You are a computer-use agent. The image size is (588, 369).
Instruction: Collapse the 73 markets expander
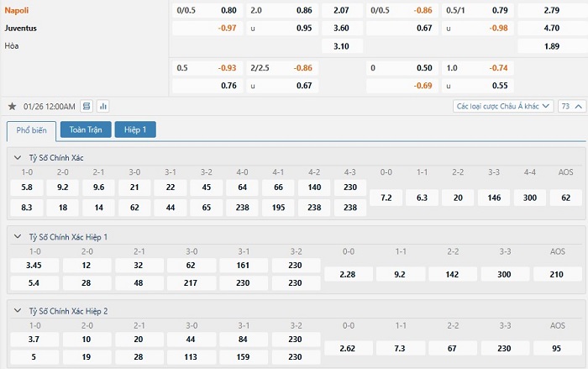click(x=571, y=107)
